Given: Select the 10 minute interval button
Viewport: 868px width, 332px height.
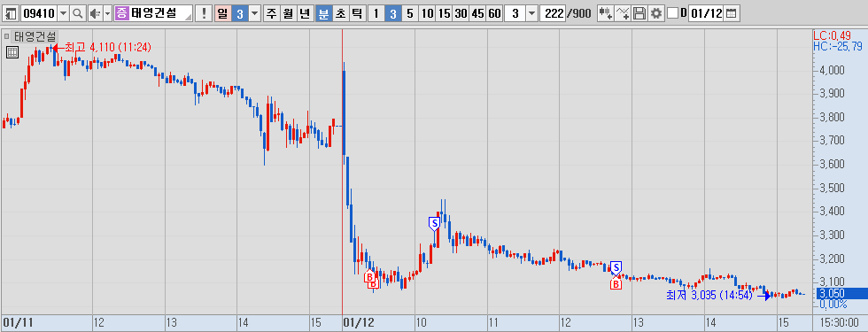Looking at the screenshot, I should [427, 14].
